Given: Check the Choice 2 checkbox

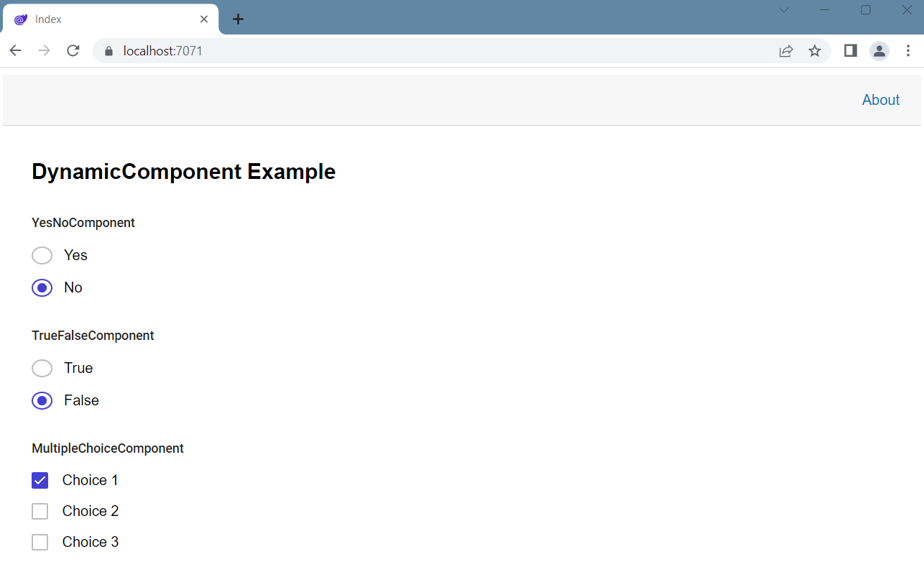Looking at the screenshot, I should (x=40, y=511).
